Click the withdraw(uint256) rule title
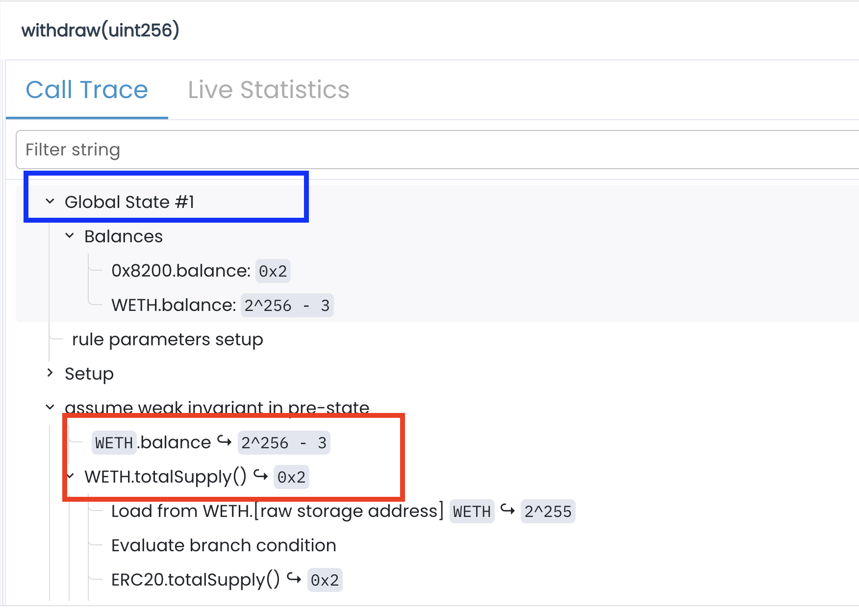 [x=101, y=30]
